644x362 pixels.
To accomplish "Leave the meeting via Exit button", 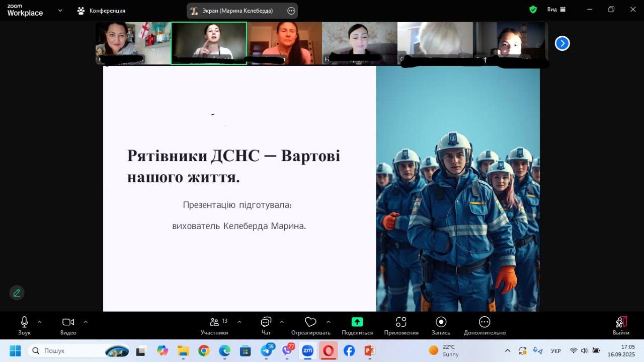I will coord(621,325).
